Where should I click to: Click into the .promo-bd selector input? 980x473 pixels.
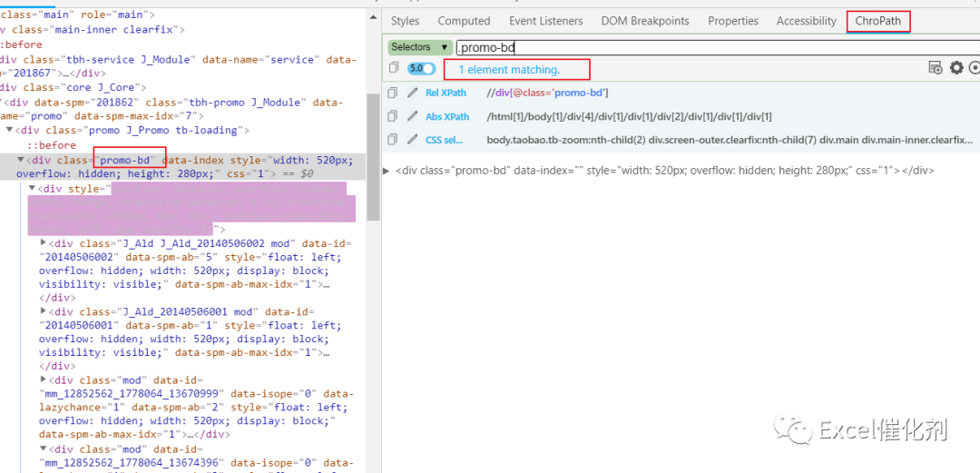tap(716, 47)
